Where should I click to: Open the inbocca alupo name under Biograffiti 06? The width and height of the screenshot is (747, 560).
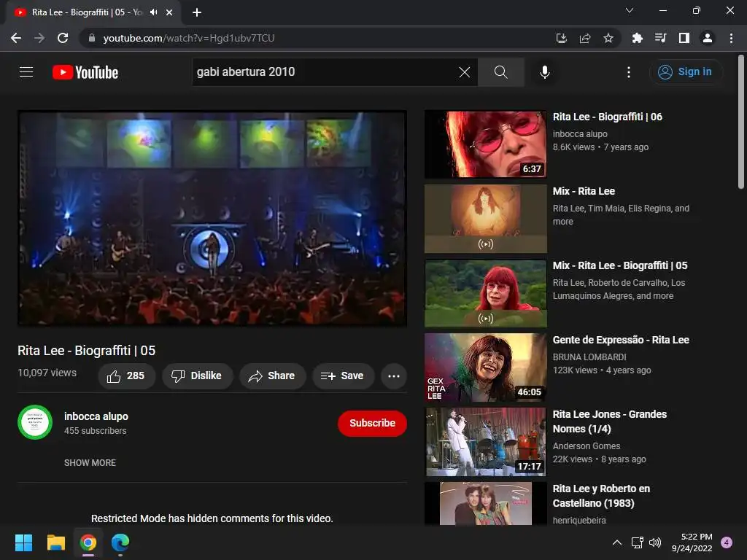(580, 134)
